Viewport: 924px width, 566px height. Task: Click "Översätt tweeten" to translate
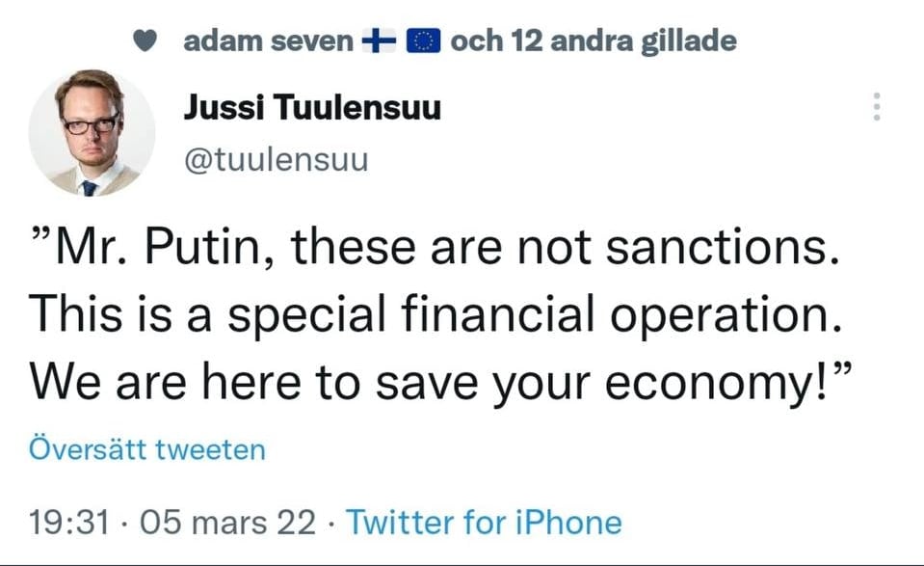tap(147, 449)
